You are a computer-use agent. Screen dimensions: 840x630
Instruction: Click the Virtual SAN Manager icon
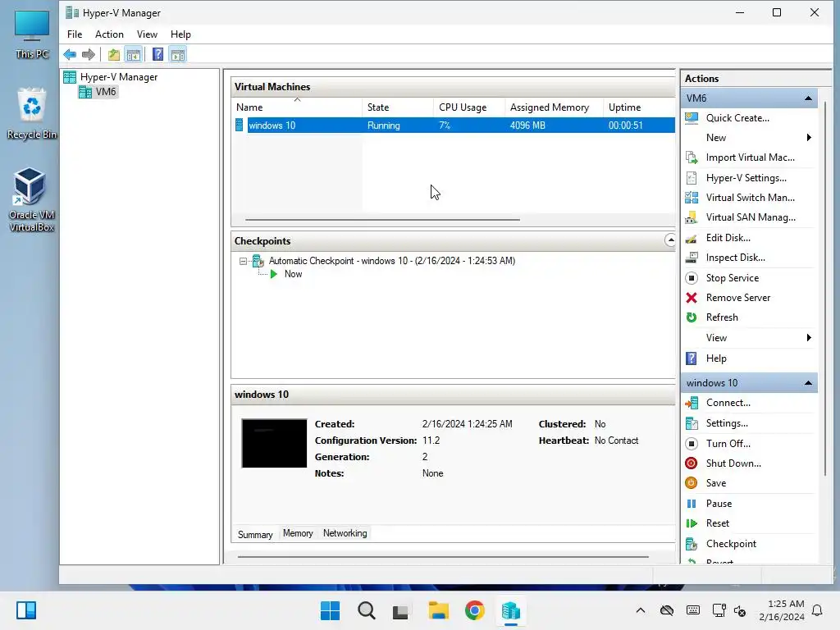point(692,217)
